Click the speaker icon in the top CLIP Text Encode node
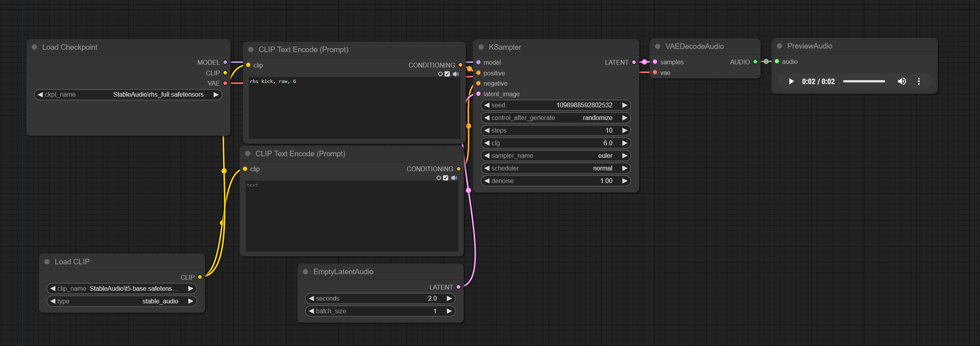Image resolution: width=980 pixels, height=346 pixels. [456, 74]
